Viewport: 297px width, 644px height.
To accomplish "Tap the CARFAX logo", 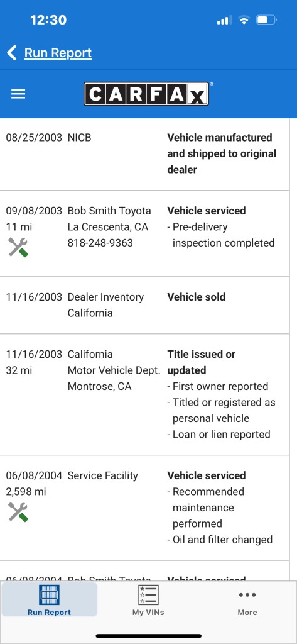I will [x=146, y=94].
